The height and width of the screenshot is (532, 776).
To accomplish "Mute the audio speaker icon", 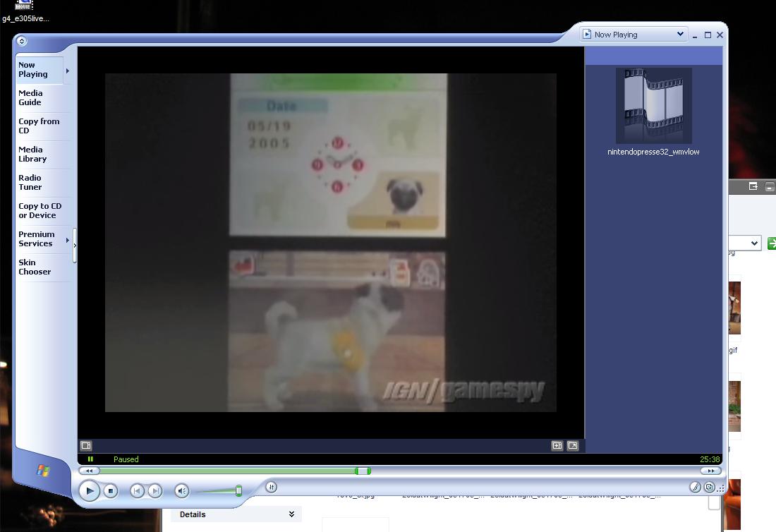I will point(181,491).
